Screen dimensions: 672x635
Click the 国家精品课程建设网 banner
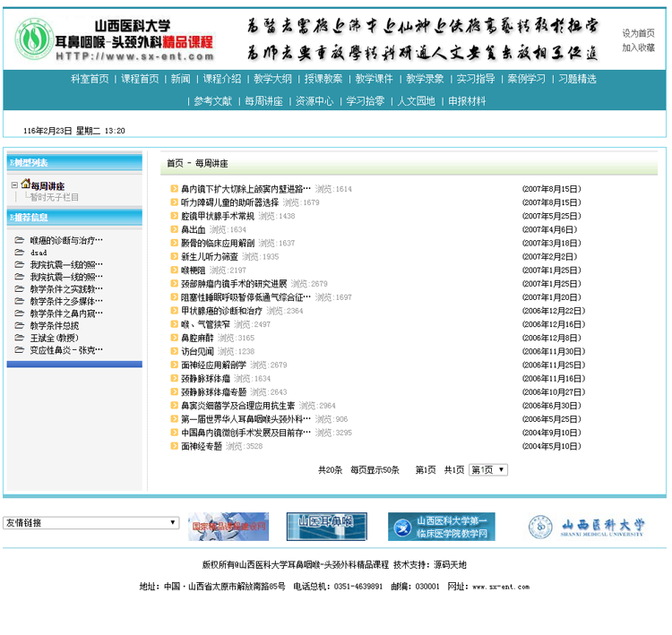pos(228,527)
